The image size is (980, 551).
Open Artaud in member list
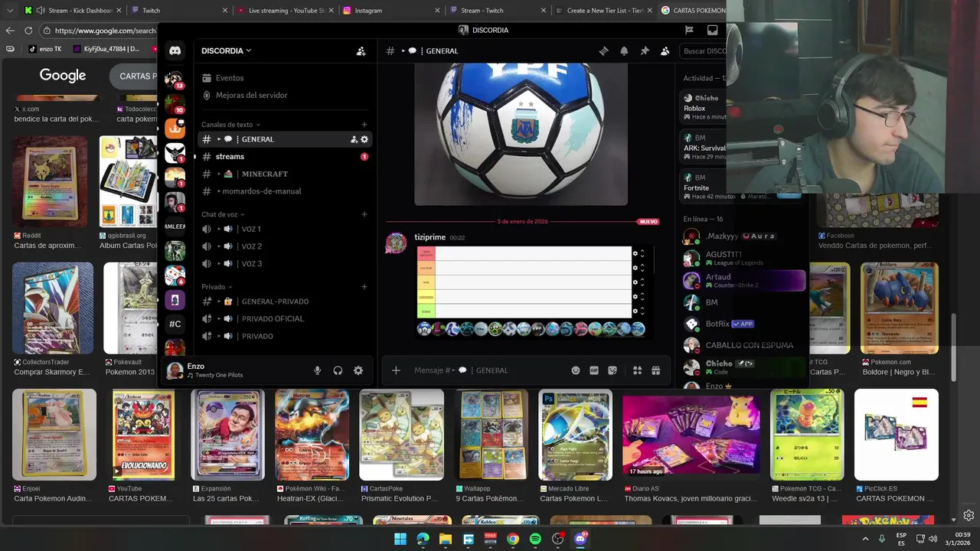pos(743,281)
